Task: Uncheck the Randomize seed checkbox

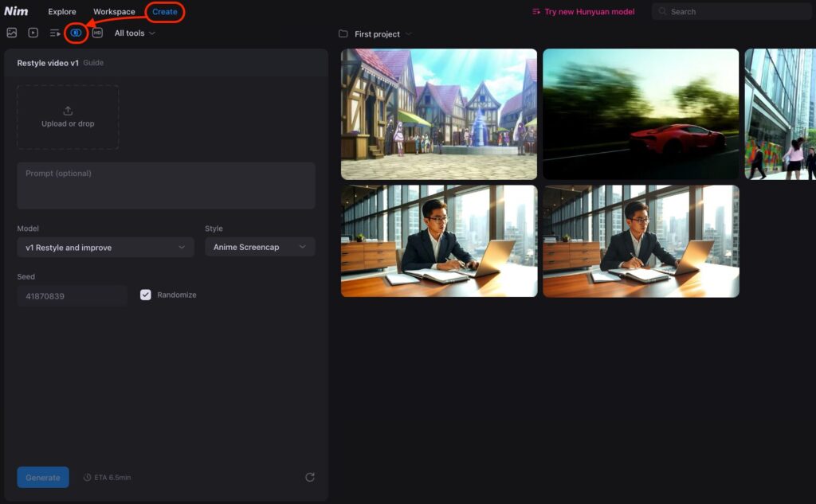Action: click(146, 295)
